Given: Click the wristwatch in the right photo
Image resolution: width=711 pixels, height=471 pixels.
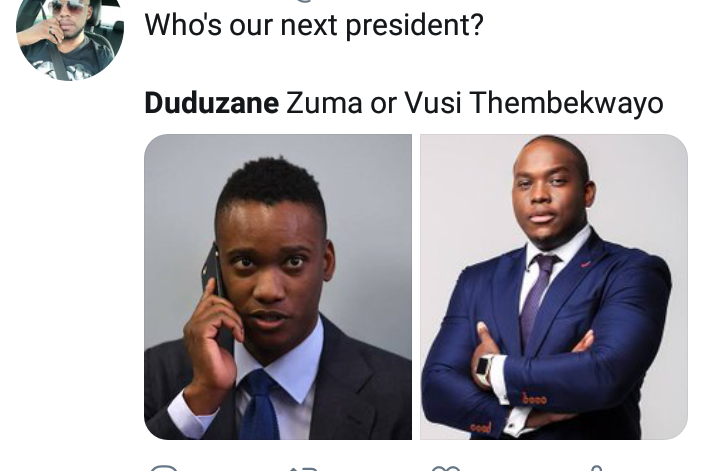Looking at the screenshot, I should tap(485, 370).
